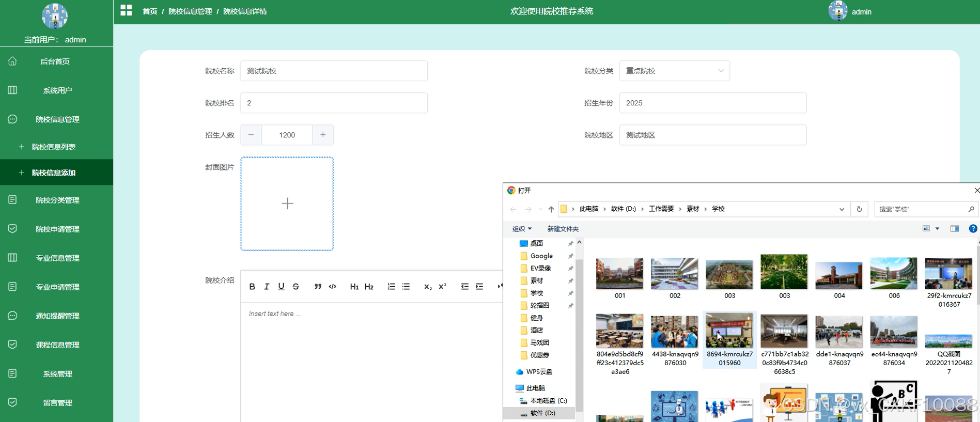Click the 院校地区 input field
Screen dimensions: 980x422
point(713,135)
